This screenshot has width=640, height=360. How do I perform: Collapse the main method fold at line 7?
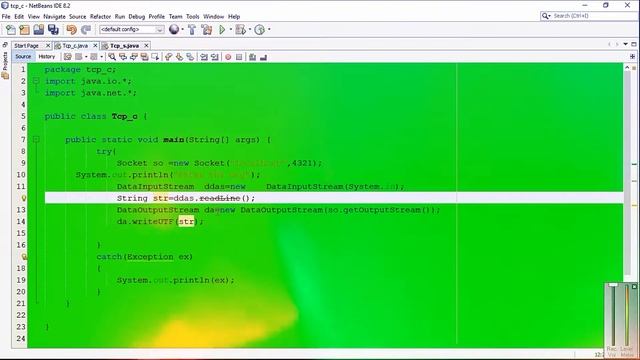pos(36,140)
